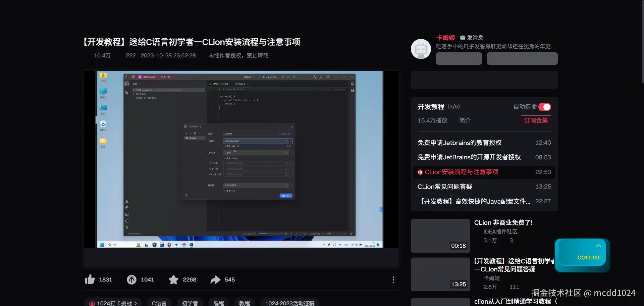The height and width of the screenshot is (306, 644).
Task: Play 免费申请JetBrains的开源开发者授权 from the playlist
Action: coord(484,157)
